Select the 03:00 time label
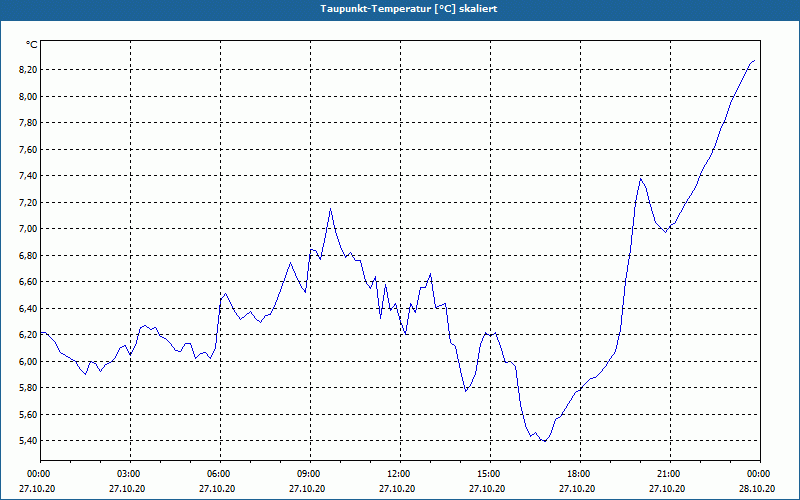Viewport: 800px width, 500px height. click(x=131, y=474)
